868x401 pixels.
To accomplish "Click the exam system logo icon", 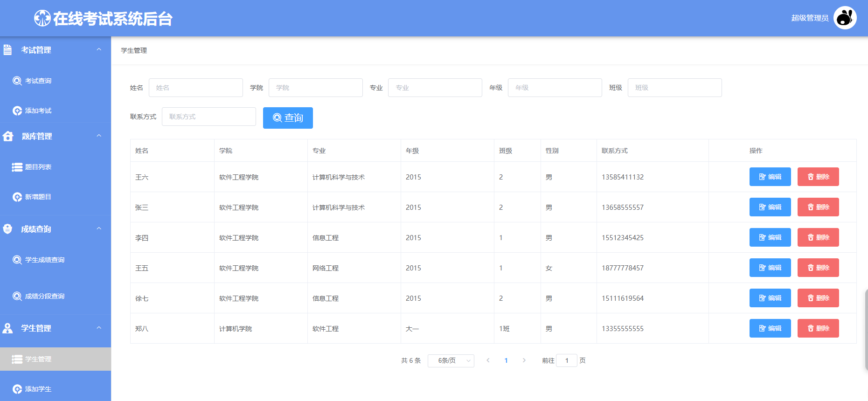I will tap(42, 18).
